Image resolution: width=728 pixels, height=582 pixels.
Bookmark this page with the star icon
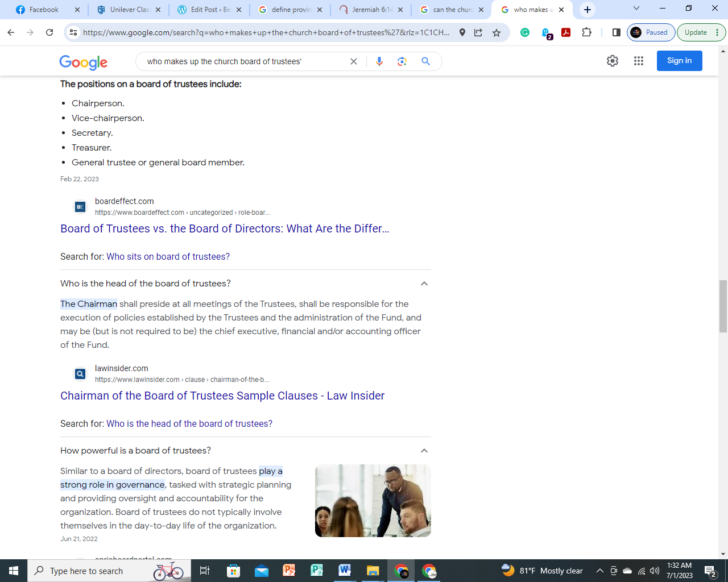497,32
